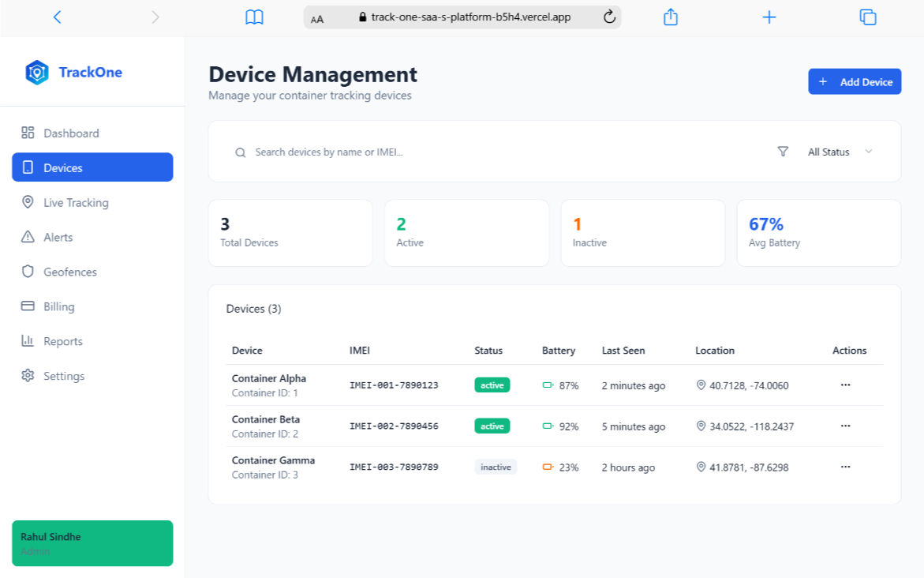Open actions menu for Container Beta

pos(845,426)
